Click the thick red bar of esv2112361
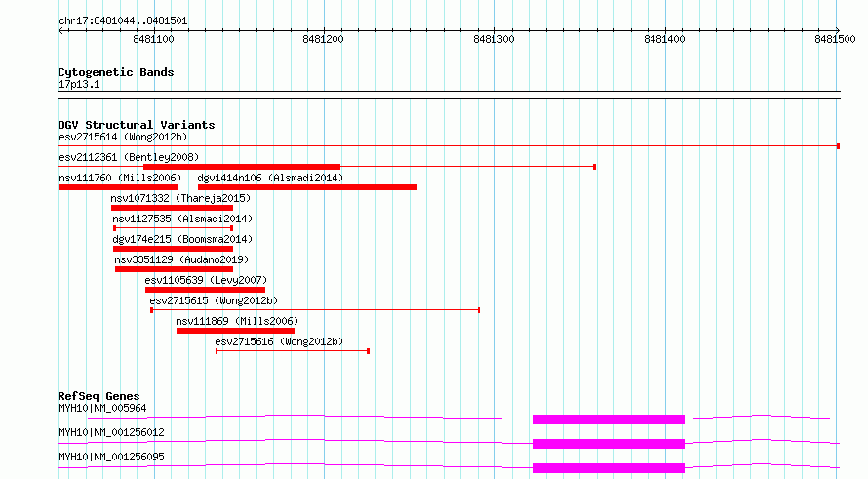The width and height of the screenshot is (868, 479). tap(242, 167)
